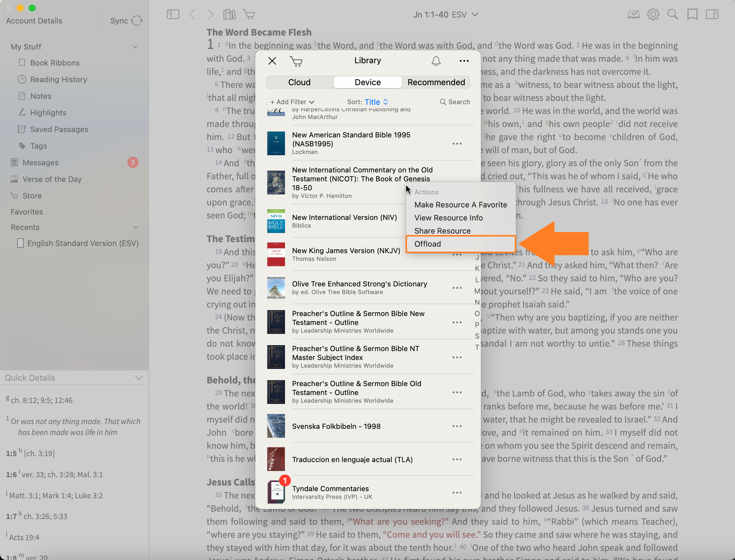The image size is (735, 560).
Task: Open Account Details in the sidebar
Action: (34, 21)
